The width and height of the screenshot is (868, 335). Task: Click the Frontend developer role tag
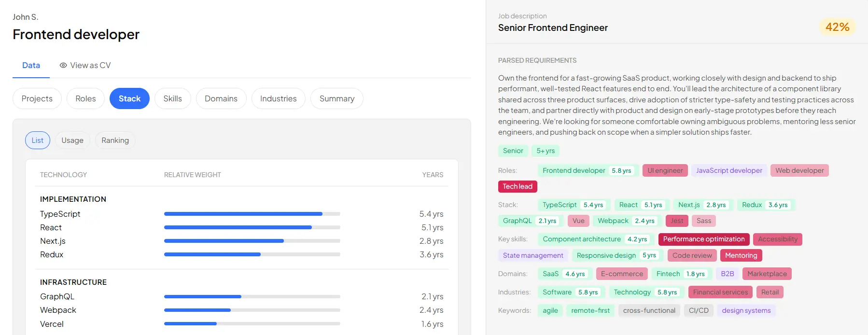588,170
